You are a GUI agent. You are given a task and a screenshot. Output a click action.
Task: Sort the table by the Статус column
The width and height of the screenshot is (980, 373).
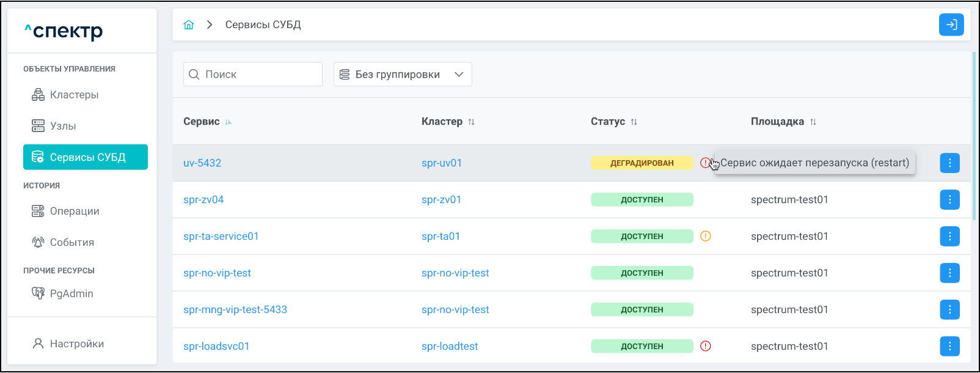click(634, 122)
